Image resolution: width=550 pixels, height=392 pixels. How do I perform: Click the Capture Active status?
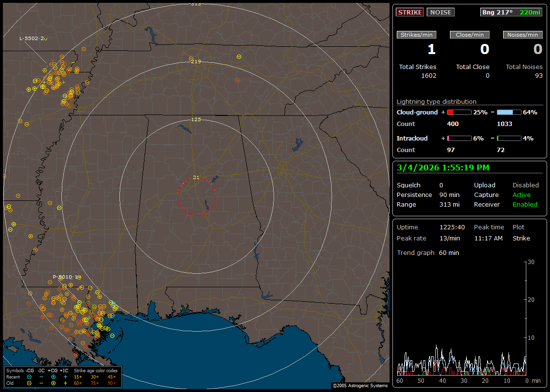pyautogui.click(x=521, y=195)
